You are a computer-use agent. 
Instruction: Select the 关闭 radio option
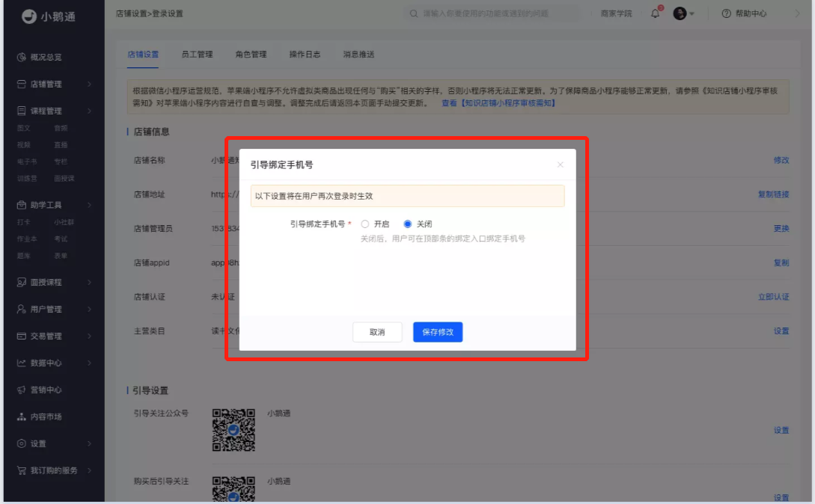[407, 224]
